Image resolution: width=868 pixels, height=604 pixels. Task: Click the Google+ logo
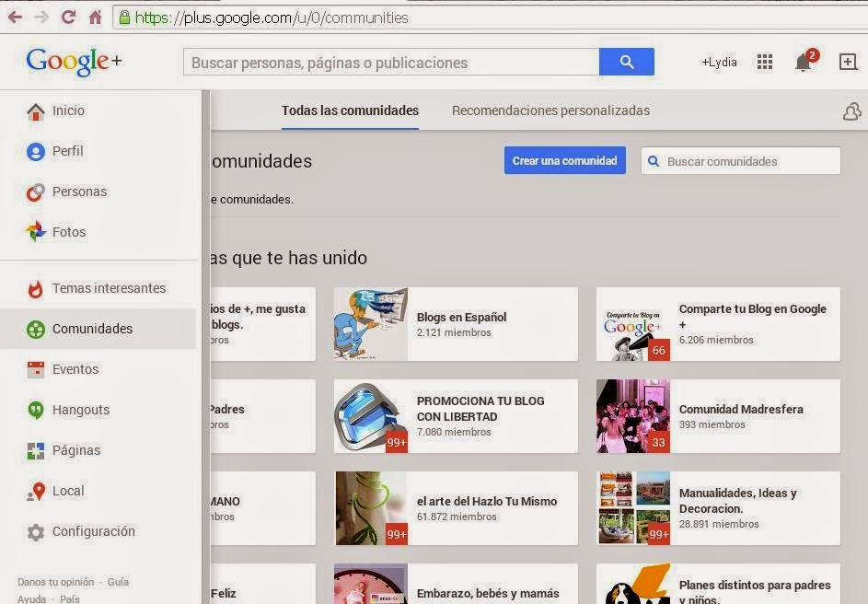74,62
